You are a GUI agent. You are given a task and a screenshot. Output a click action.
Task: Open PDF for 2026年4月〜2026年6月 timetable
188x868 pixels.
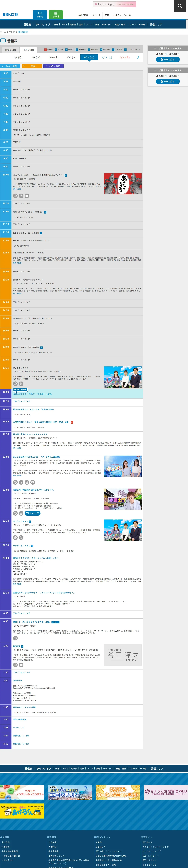[x=167, y=59]
